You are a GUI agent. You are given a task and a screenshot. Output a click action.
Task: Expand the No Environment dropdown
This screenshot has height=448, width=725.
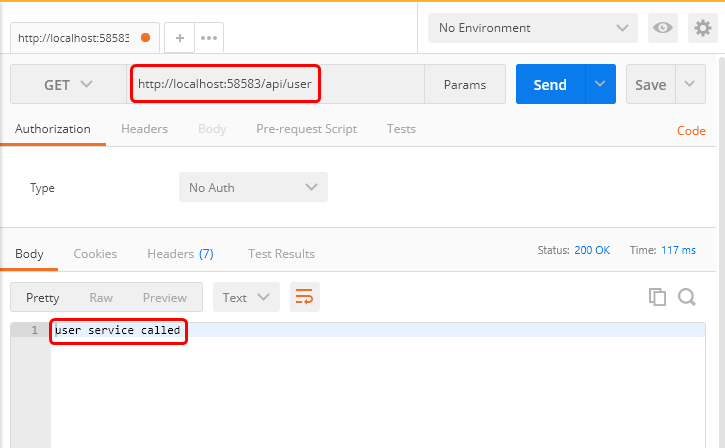point(533,28)
